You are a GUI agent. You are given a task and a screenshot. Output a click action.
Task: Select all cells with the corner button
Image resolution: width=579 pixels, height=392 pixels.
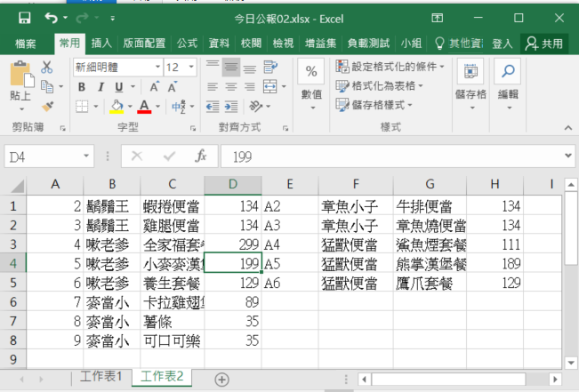click(x=17, y=185)
